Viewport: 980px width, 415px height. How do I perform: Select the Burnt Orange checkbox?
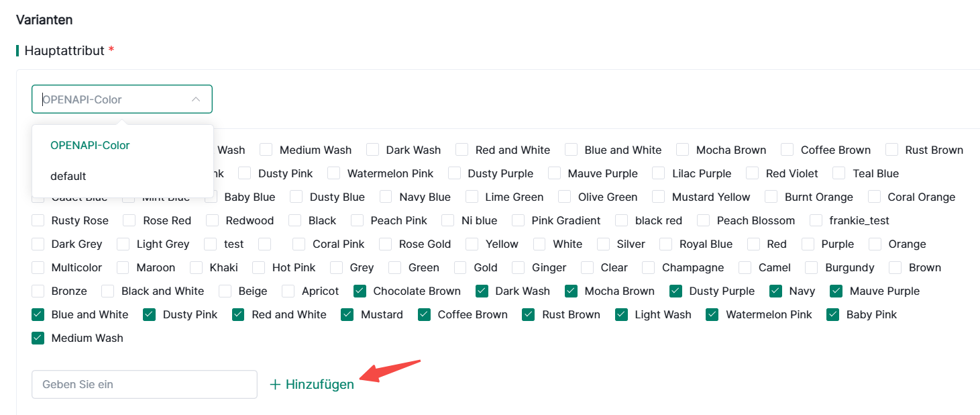tap(771, 197)
